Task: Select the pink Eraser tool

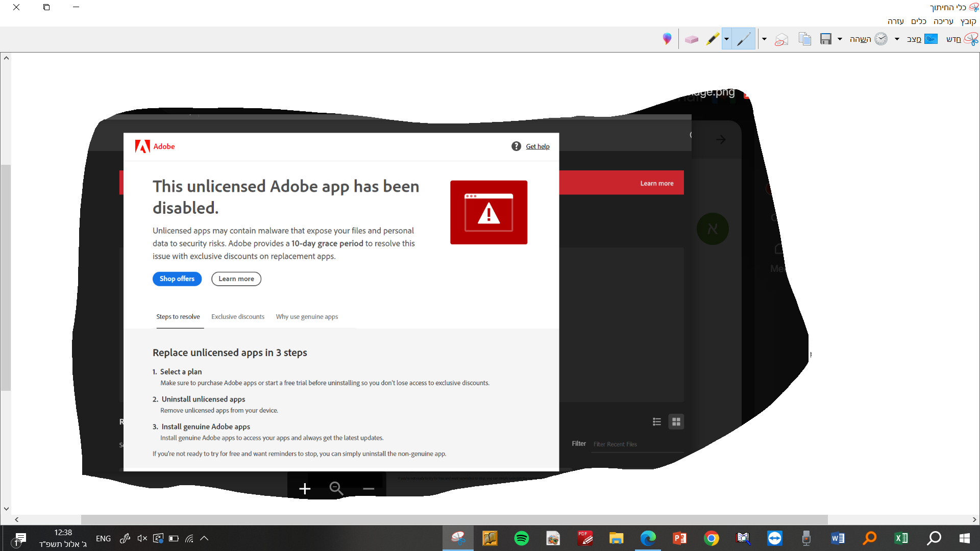Action: [x=692, y=39]
